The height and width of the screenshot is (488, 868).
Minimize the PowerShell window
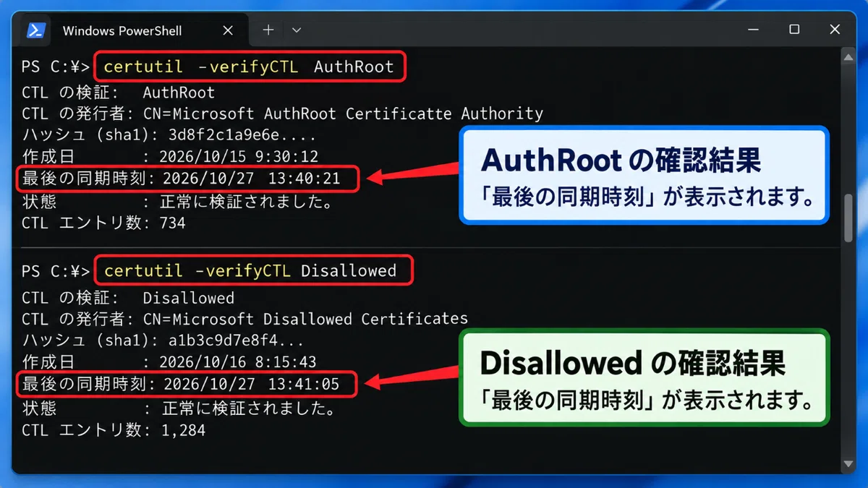pos(752,30)
